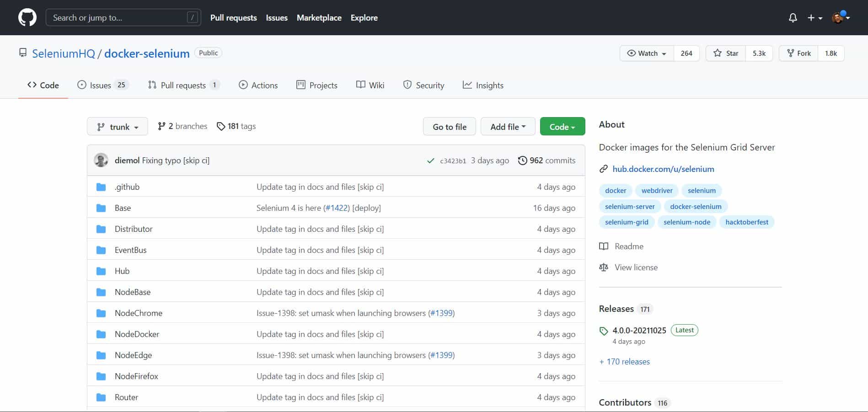Screen dimensions: 868x412
Task: Open the Insights tab
Action: coord(483,86)
